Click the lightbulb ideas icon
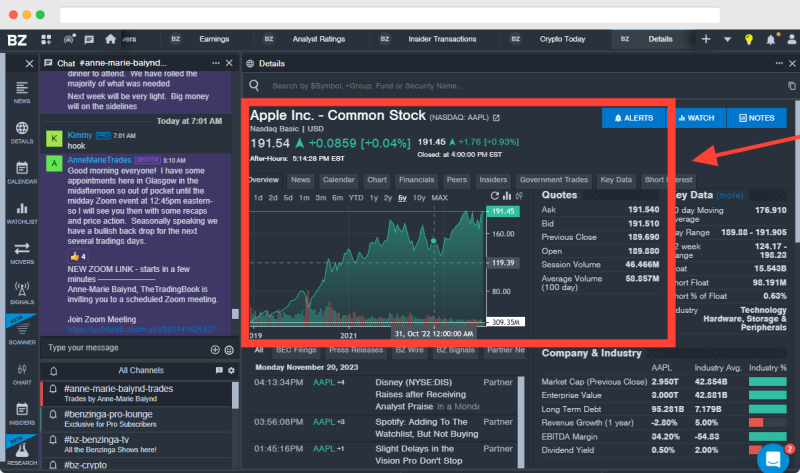The image size is (800, 473). pyautogui.click(x=748, y=39)
